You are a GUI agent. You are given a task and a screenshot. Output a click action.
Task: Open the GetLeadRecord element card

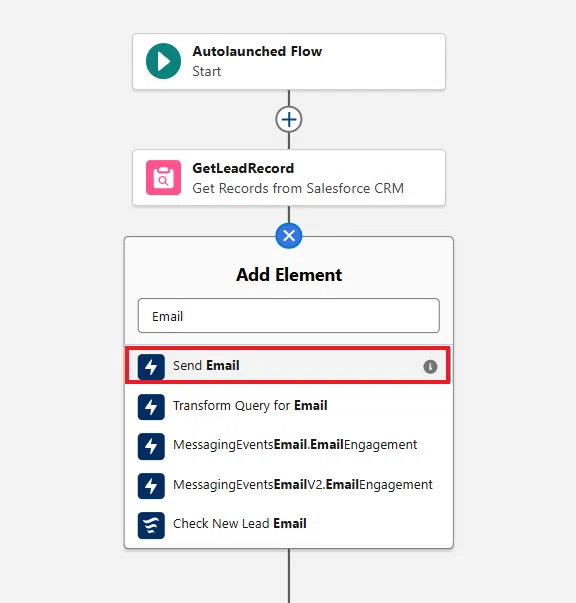289,178
